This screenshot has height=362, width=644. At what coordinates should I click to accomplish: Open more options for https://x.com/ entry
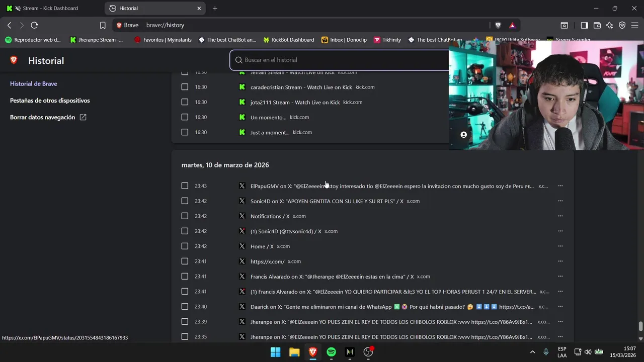pos(560,261)
